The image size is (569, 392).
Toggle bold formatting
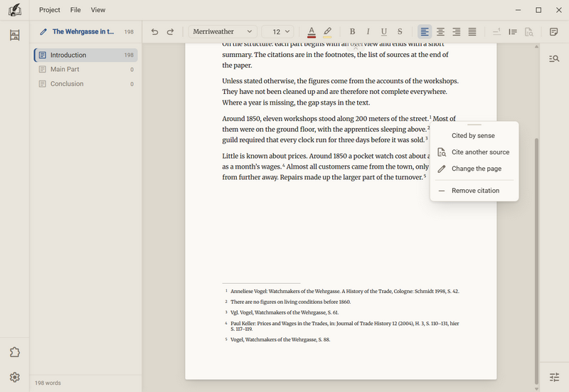352,31
